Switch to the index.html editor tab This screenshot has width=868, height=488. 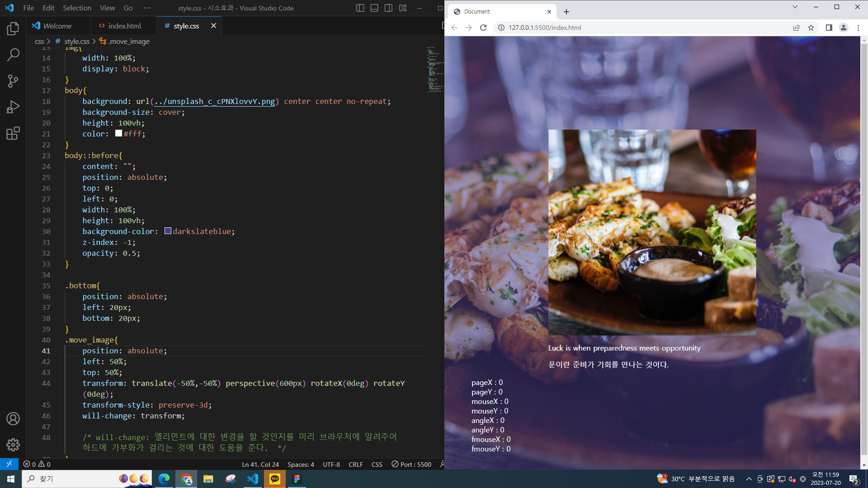(x=124, y=26)
